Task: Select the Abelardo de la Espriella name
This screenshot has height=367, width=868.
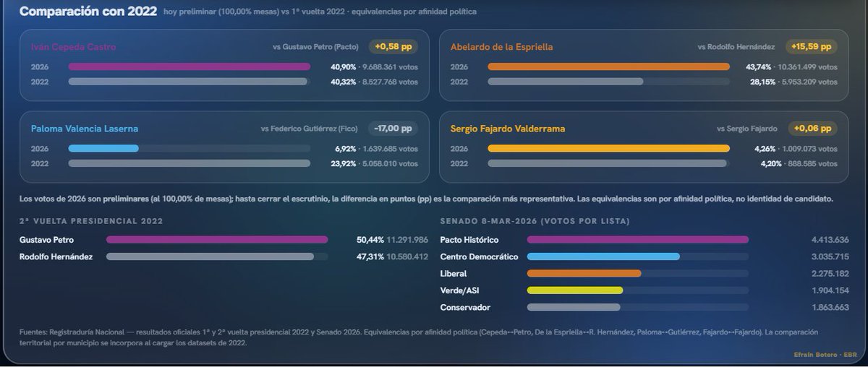Action: (501, 47)
